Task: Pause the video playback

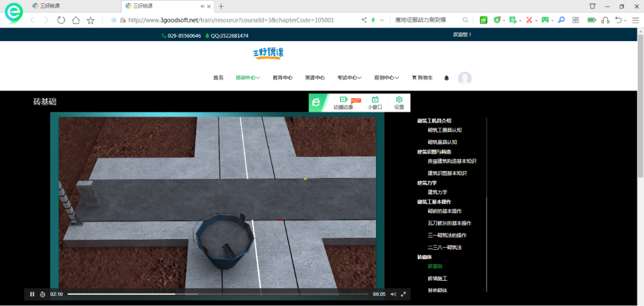Action: pos(32,294)
